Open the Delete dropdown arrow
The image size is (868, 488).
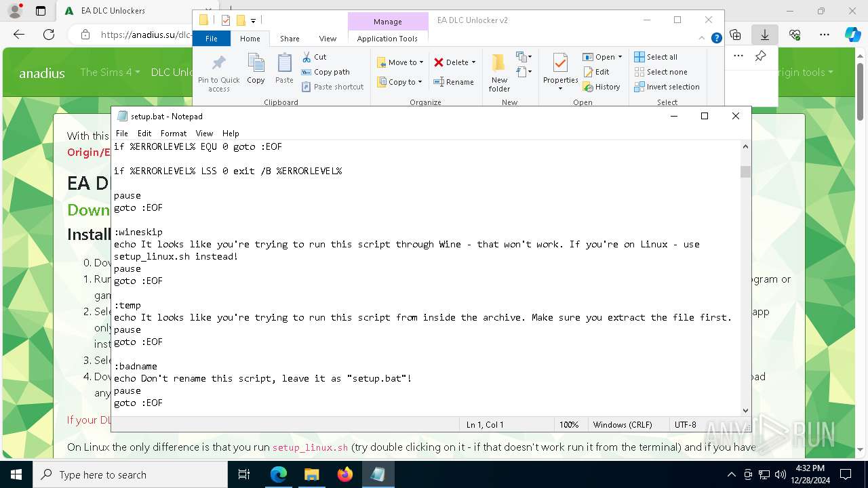[473, 62]
